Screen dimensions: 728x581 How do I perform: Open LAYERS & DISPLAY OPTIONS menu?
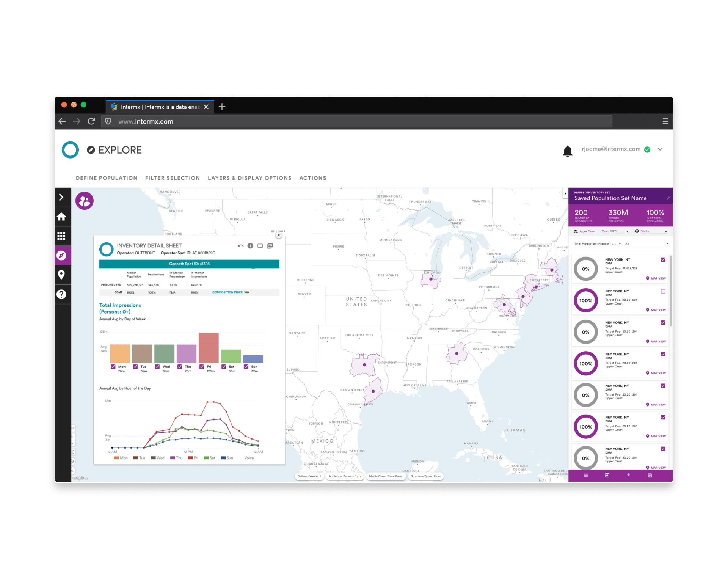click(x=249, y=178)
